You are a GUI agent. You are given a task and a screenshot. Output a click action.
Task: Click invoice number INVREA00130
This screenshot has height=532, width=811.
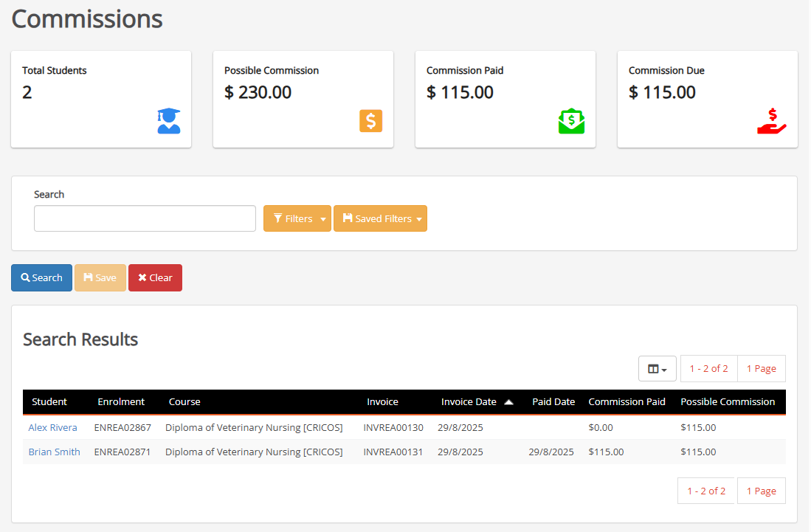(393, 427)
